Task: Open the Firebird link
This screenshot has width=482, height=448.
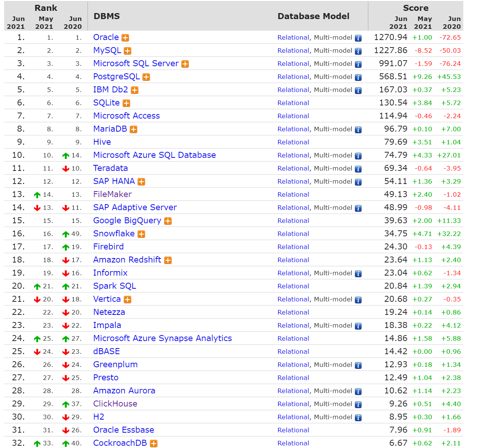Action: pyautogui.click(x=108, y=247)
